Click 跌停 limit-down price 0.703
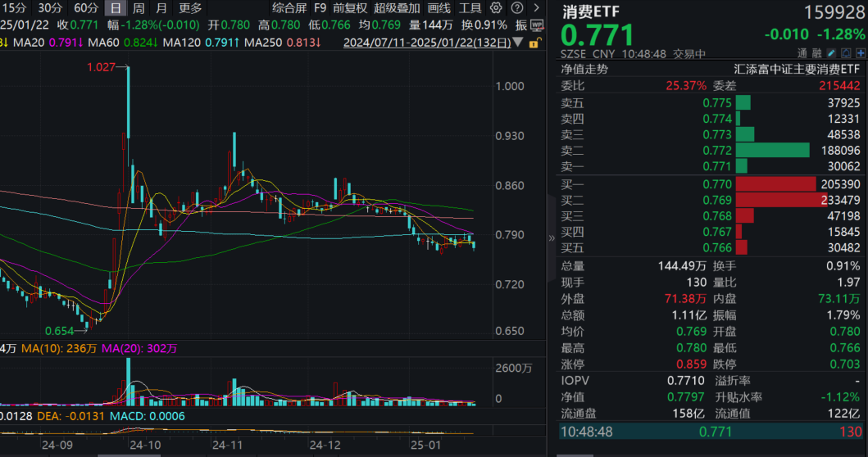The width and height of the screenshot is (868, 457). coord(845,364)
